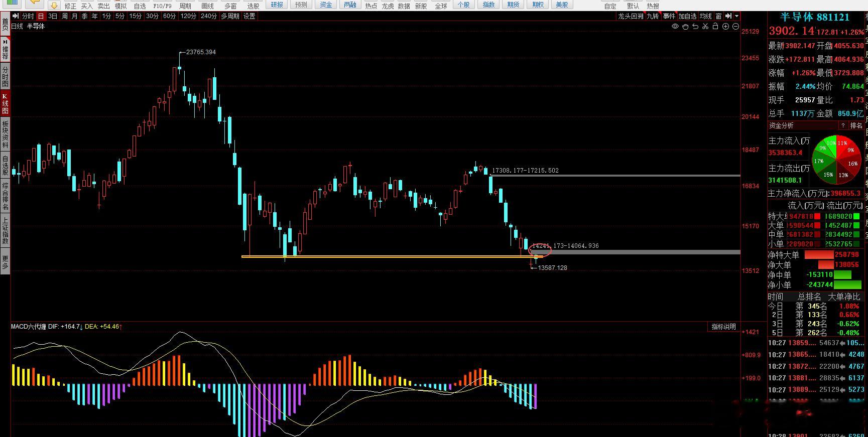Click the 13587.128 low price label
This screenshot has width=868, height=437.
click(x=552, y=268)
